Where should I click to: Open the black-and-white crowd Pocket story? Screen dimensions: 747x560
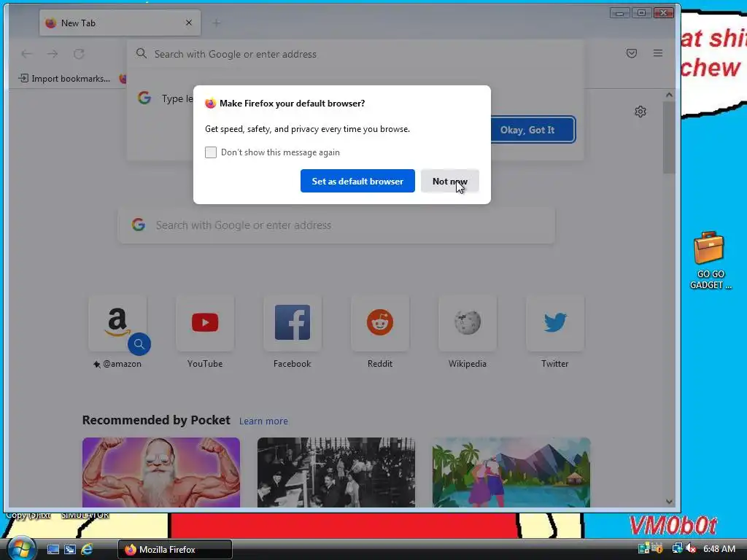click(x=336, y=472)
